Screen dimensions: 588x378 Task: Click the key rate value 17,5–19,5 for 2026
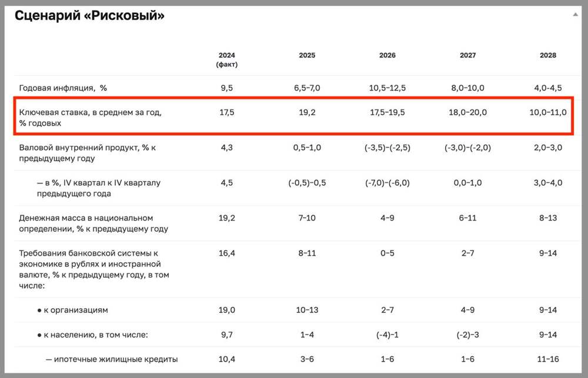pyautogui.click(x=387, y=112)
